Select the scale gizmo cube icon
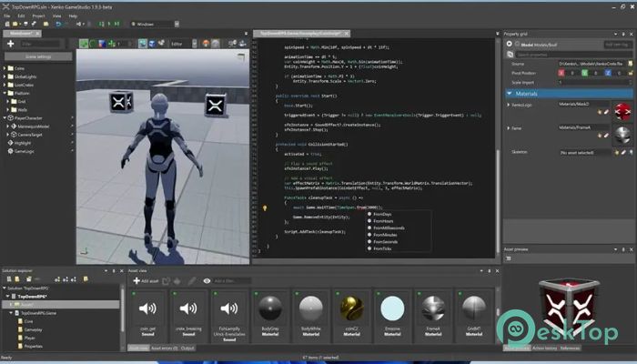The height and width of the screenshot is (364, 637). [102, 44]
